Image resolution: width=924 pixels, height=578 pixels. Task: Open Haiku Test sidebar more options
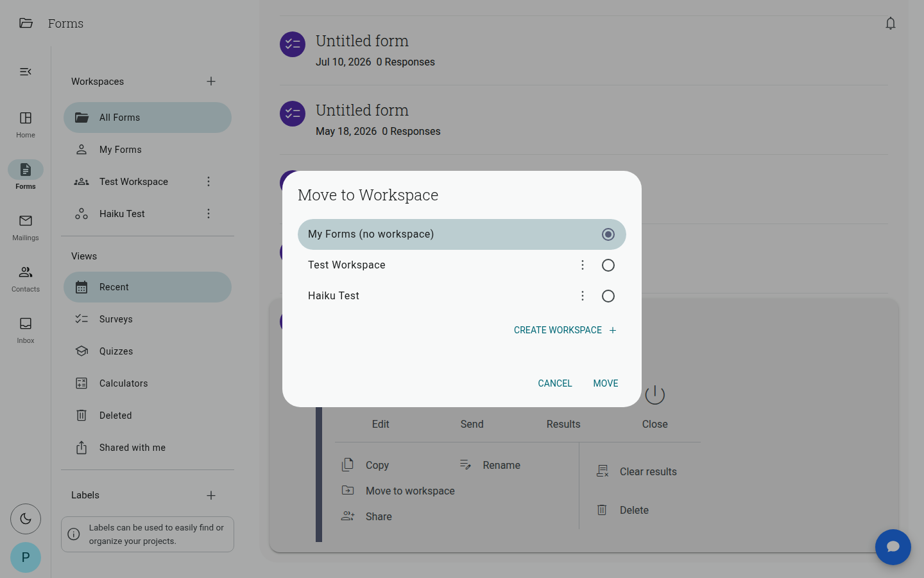click(x=209, y=214)
